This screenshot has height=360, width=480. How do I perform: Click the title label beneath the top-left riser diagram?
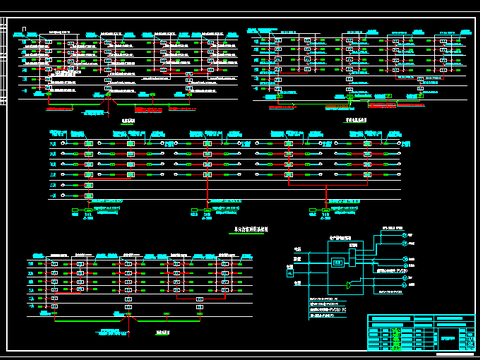[x=128, y=121]
